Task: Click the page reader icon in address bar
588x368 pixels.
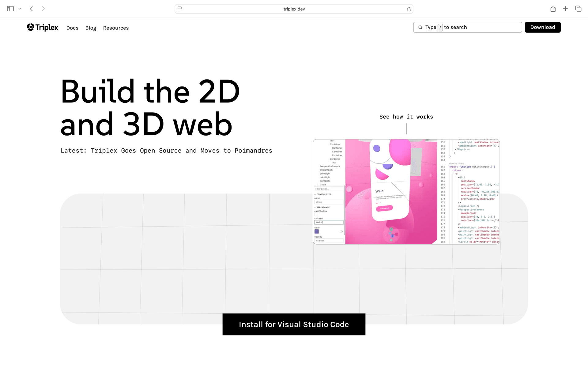Action: pos(180,9)
